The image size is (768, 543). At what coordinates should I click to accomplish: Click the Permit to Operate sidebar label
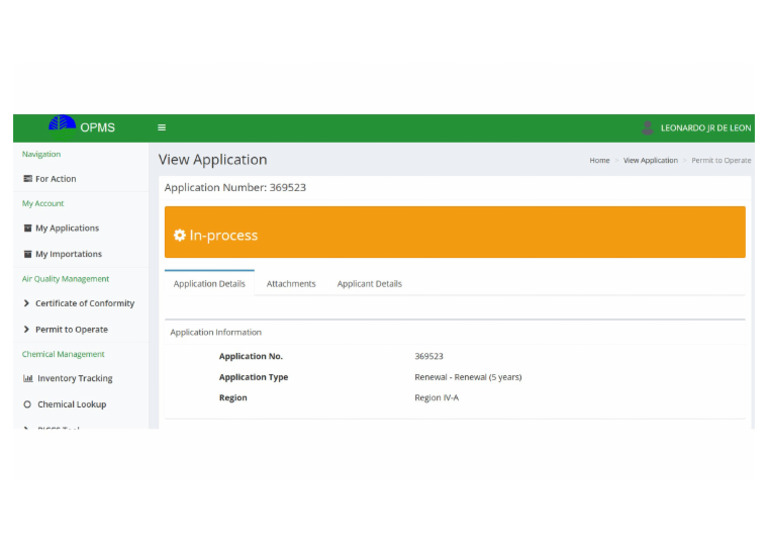(72, 330)
